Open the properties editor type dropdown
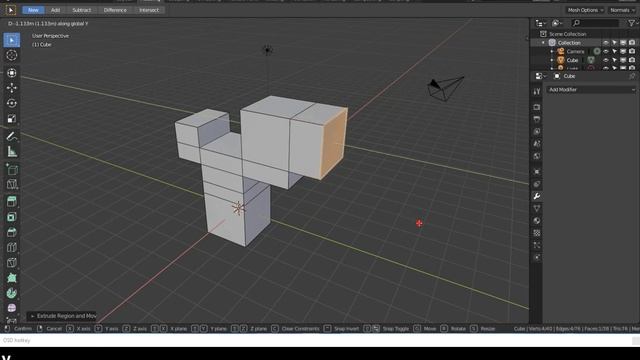The height and width of the screenshot is (360, 640). 540,76
